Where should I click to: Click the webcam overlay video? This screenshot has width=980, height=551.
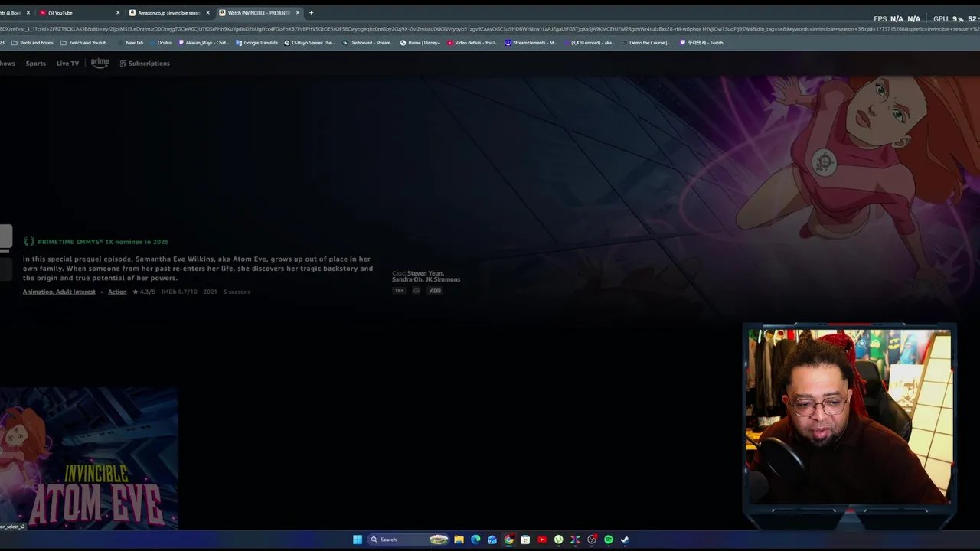coord(850,416)
